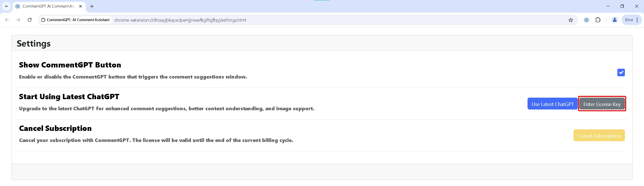This screenshot has height=186, width=644.
Task: Open a new tab with the plus
Action: [92, 6]
